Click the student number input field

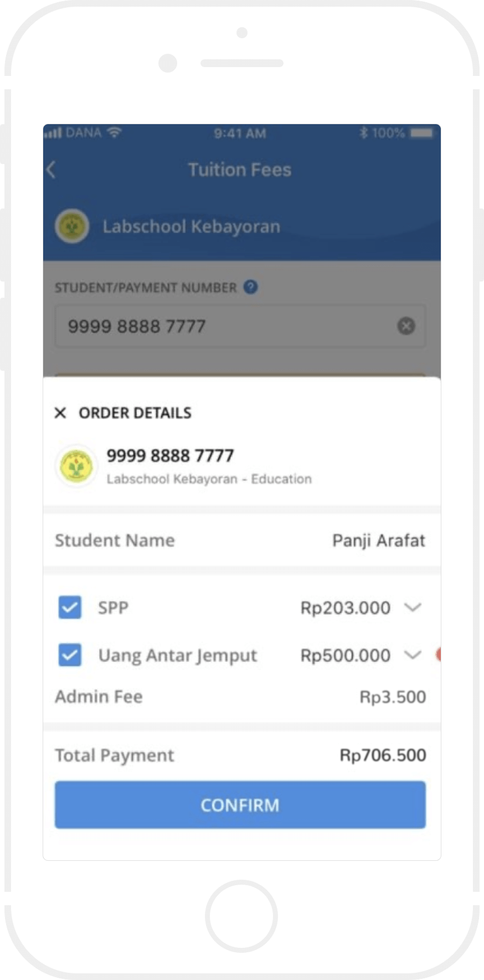[x=227, y=326]
